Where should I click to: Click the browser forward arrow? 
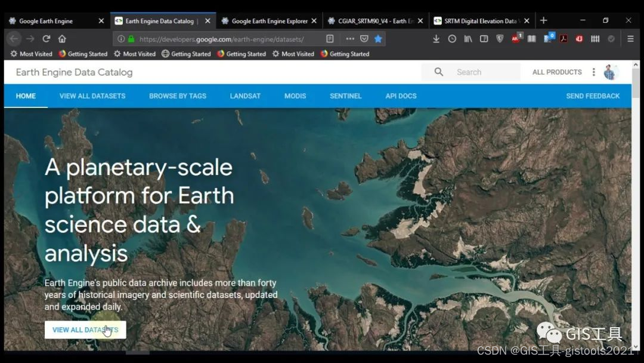[30, 39]
